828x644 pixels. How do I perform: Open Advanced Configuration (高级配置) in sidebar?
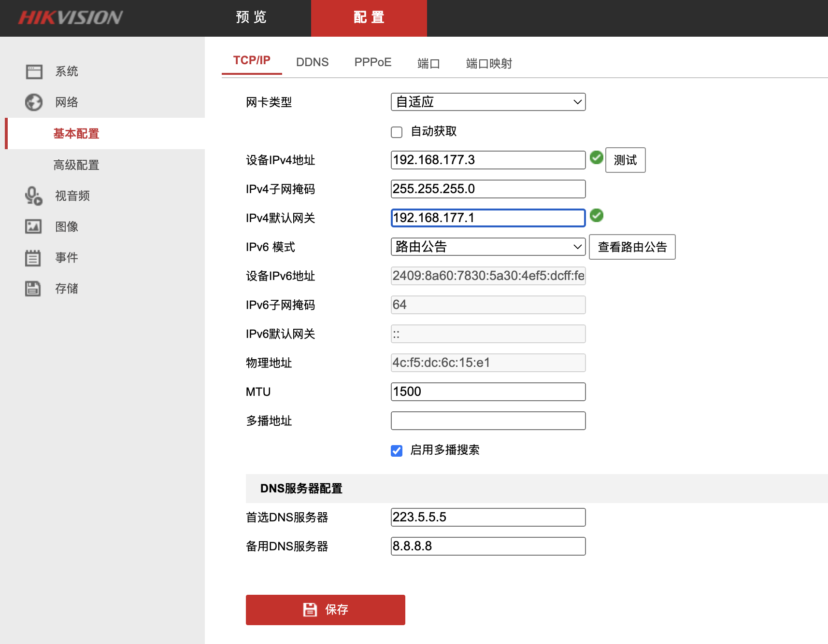[76, 165]
